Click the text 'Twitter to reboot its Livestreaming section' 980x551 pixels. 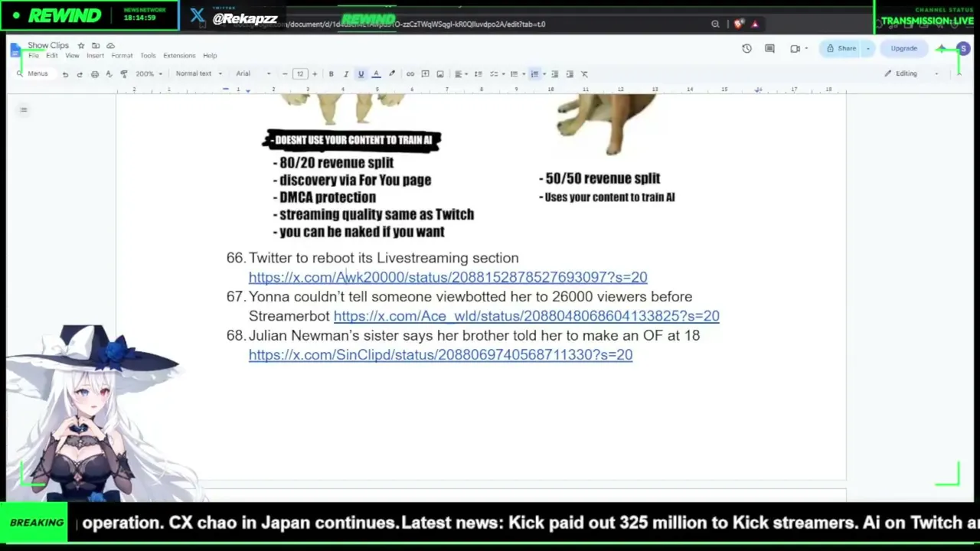pos(384,258)
